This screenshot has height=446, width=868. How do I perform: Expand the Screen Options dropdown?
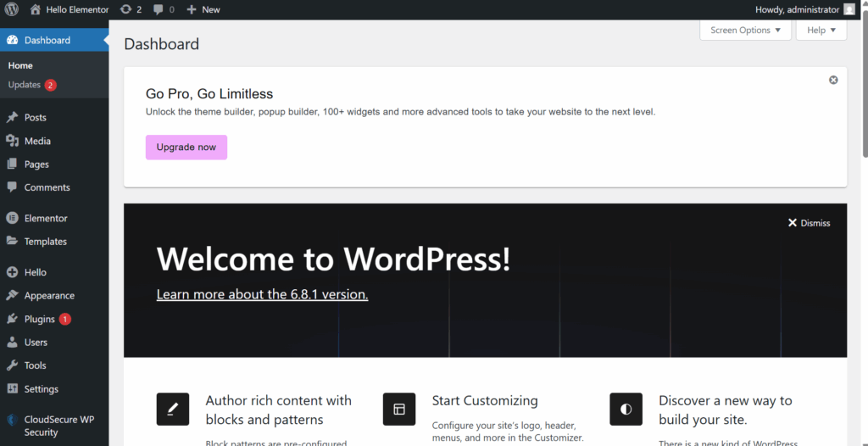coord(745,31)
